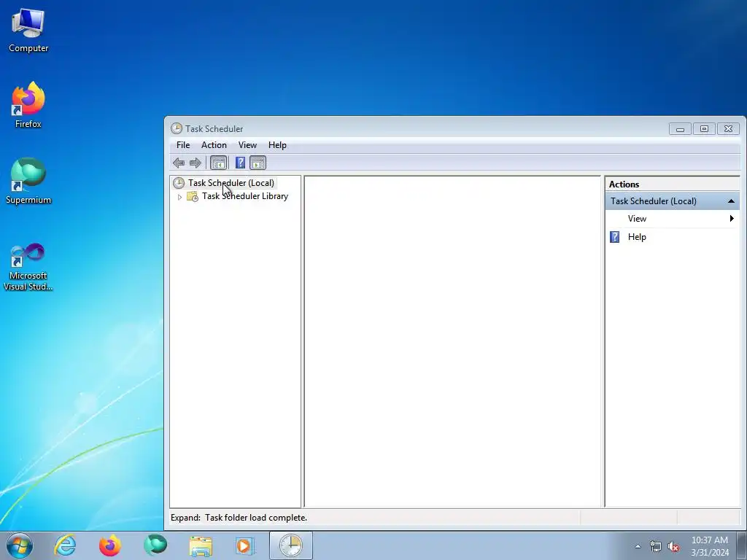This screenshot has width=747, height=560.
Task: Select the Microsoft Visual Studio desktop shortcut
Action: click(28, 267)
